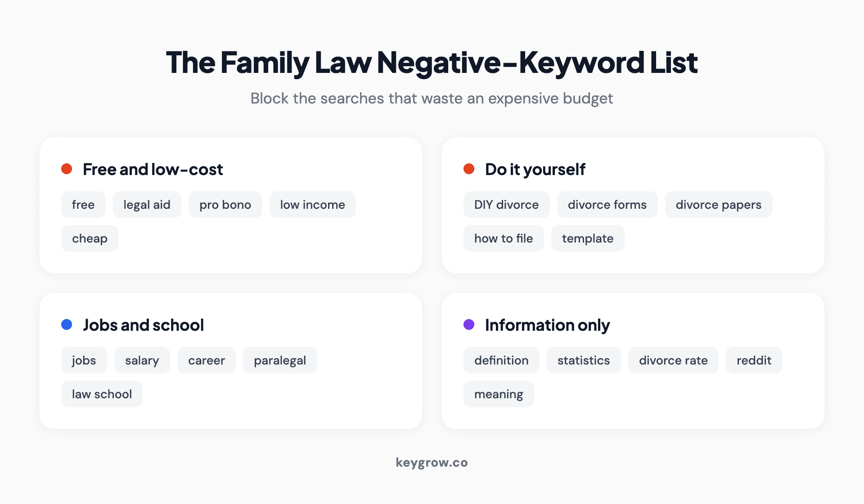This screenshot has width=864, height=504.
Task: Click the red dot beside 'Free and low-cost'
Action: 67,169
